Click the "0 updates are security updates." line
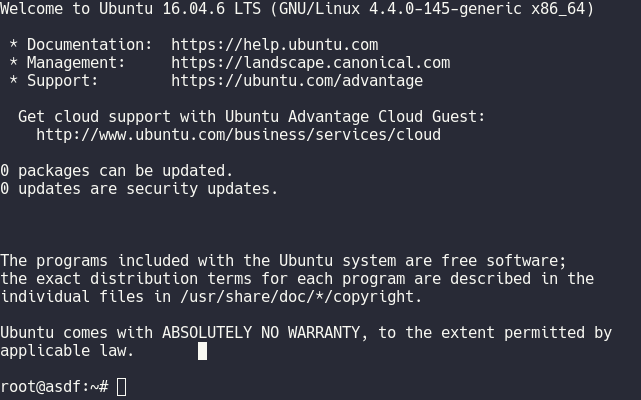The image size is (641, 400). [139, 189]
